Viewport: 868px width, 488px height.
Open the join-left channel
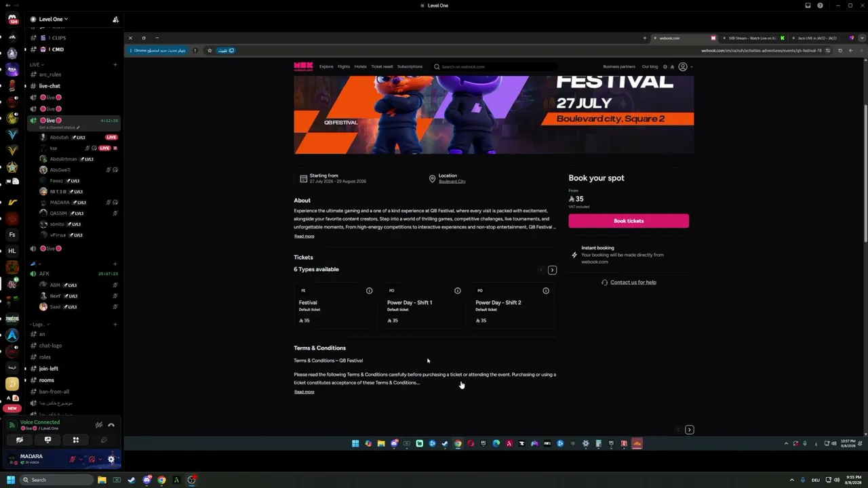[74, 369]
